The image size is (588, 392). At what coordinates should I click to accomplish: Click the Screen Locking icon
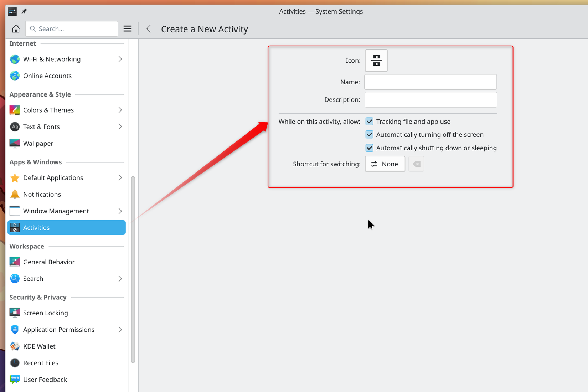15,313
